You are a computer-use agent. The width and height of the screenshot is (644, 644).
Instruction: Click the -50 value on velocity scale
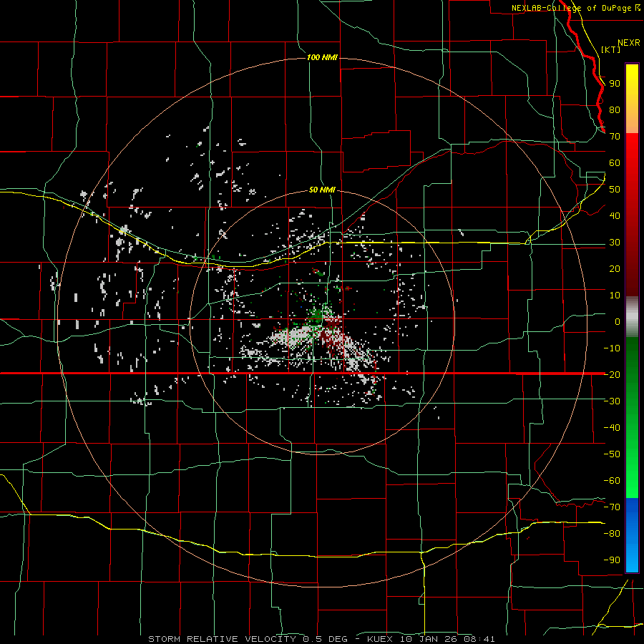coord(612,454)
